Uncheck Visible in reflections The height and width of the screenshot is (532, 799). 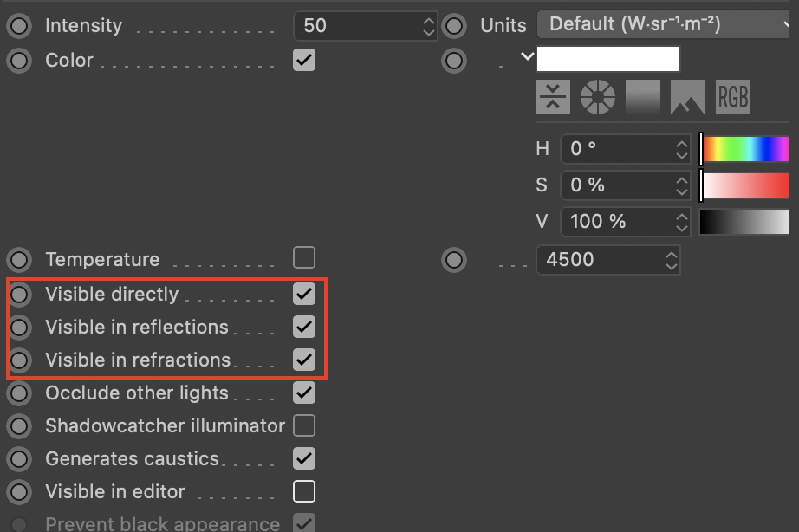304,327
